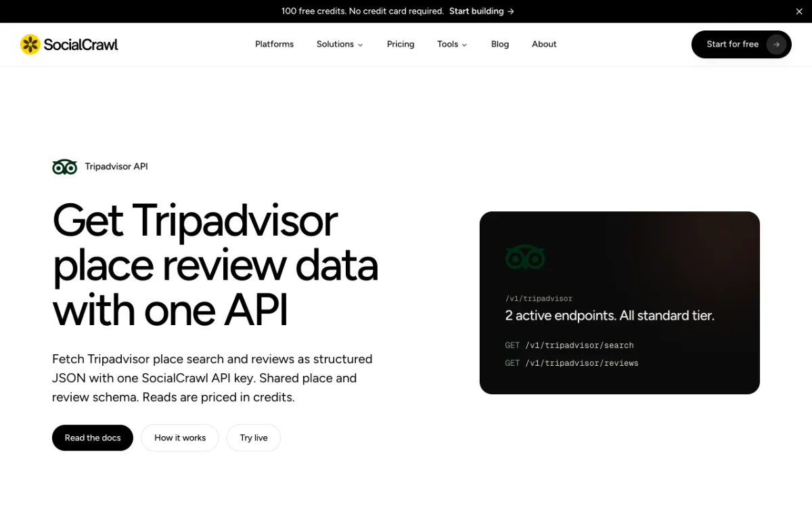The height and width of the screenshot is (508, 812).
Task: Open the Platforms nav item
Action: (274, 45)
